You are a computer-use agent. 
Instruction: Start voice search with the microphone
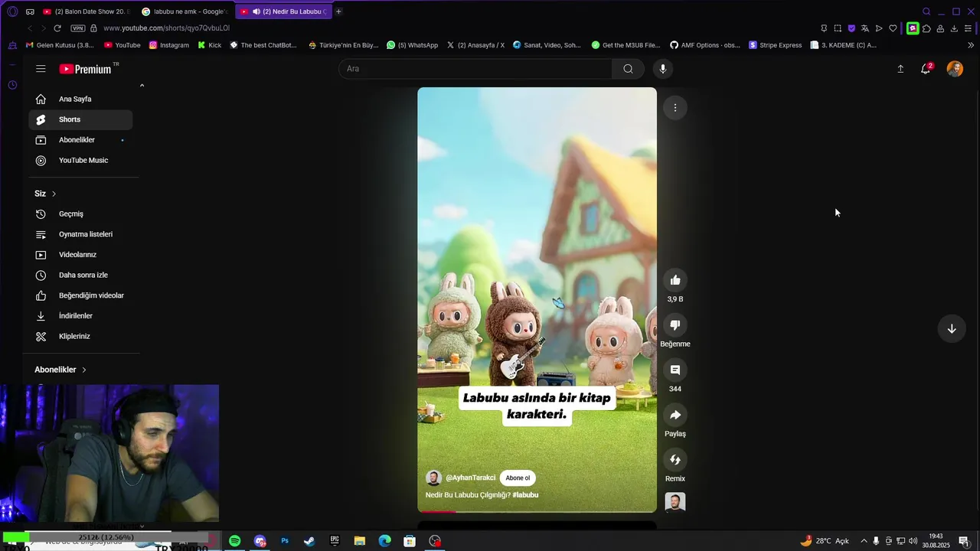coord(663,69)
